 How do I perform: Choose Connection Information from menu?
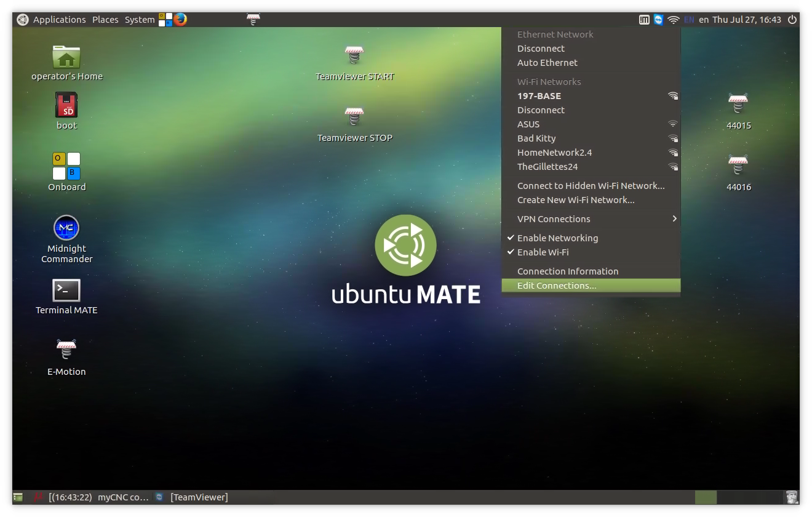(x=567, y=271)
